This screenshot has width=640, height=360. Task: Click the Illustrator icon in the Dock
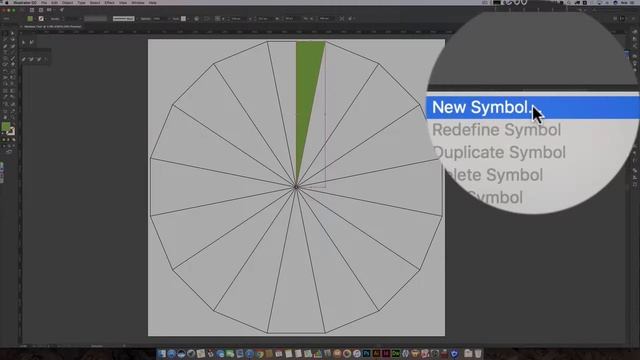[x=376, y=353]
